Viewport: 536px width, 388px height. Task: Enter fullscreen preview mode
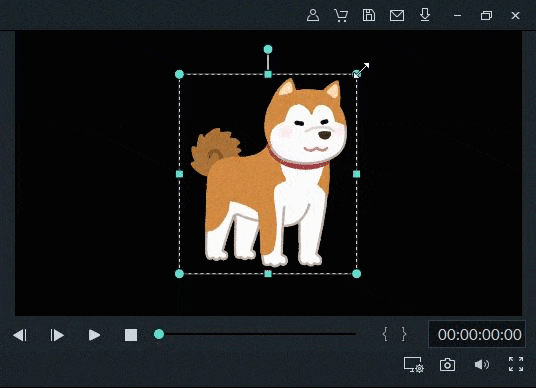tap(516, 364)
